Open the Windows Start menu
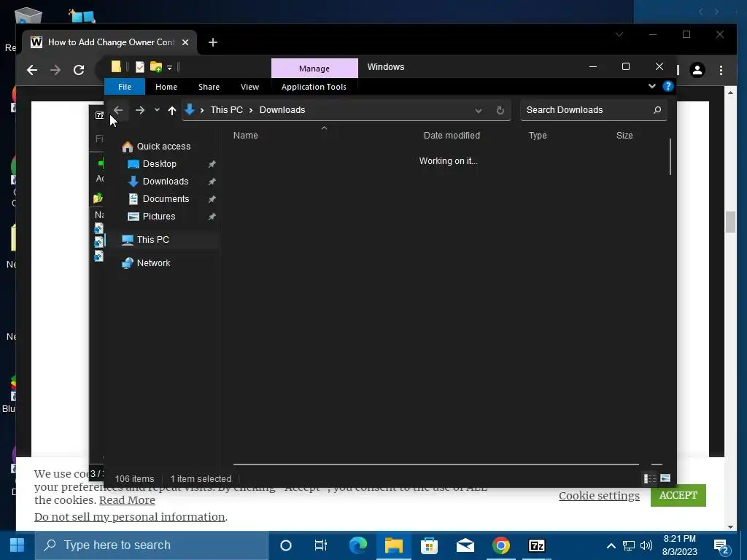 (x=17, y=545)
